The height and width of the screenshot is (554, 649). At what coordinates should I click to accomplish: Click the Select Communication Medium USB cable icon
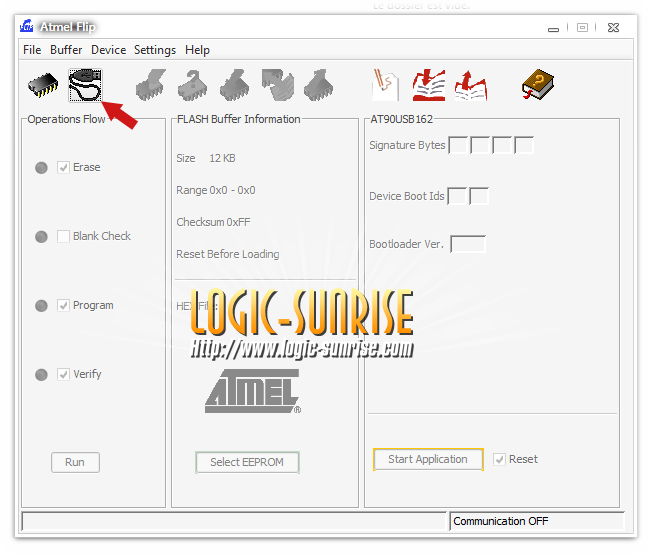(85, 85)
